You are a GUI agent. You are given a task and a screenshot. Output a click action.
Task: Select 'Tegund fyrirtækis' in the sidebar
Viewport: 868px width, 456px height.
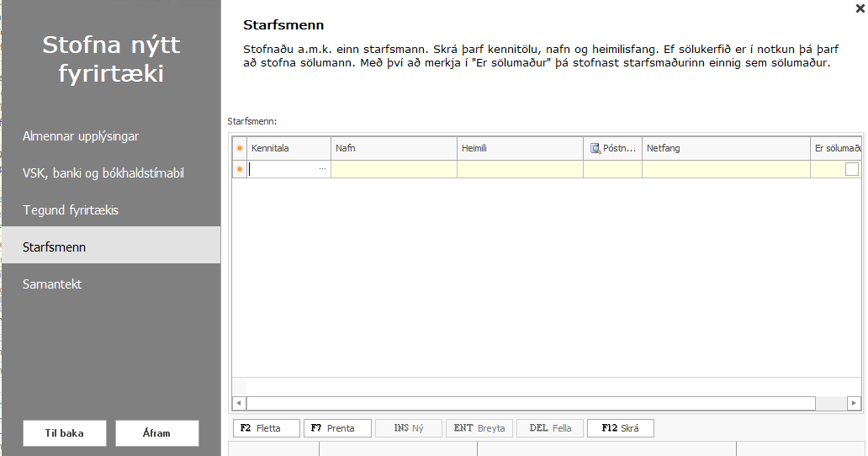click(71, 210)
